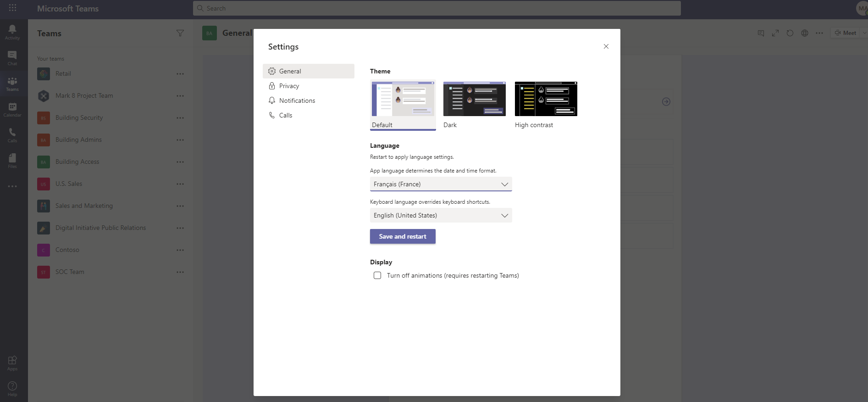Select the Teams icon in left rail
This screenshot has height=402, width=868.
pyautogui.click(x=12, y=84)
